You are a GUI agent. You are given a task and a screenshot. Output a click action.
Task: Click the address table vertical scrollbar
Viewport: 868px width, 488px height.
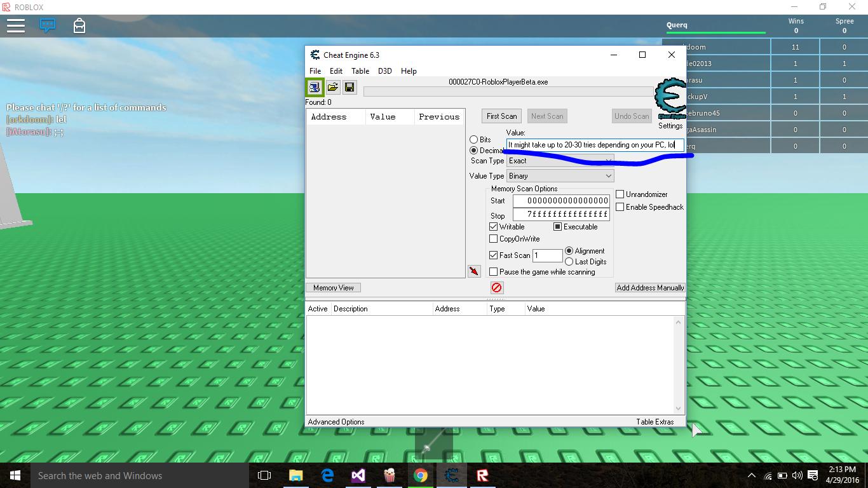pos(679,365)
